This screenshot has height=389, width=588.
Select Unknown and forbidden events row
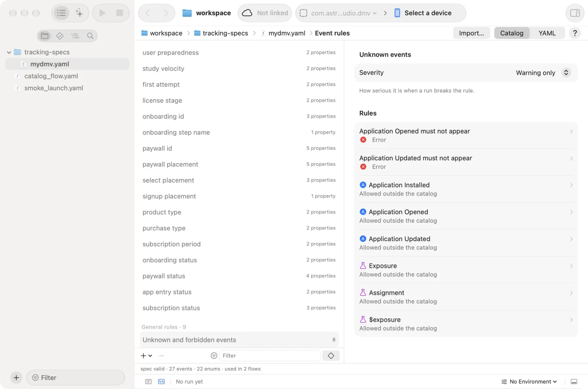click(239, 340)
